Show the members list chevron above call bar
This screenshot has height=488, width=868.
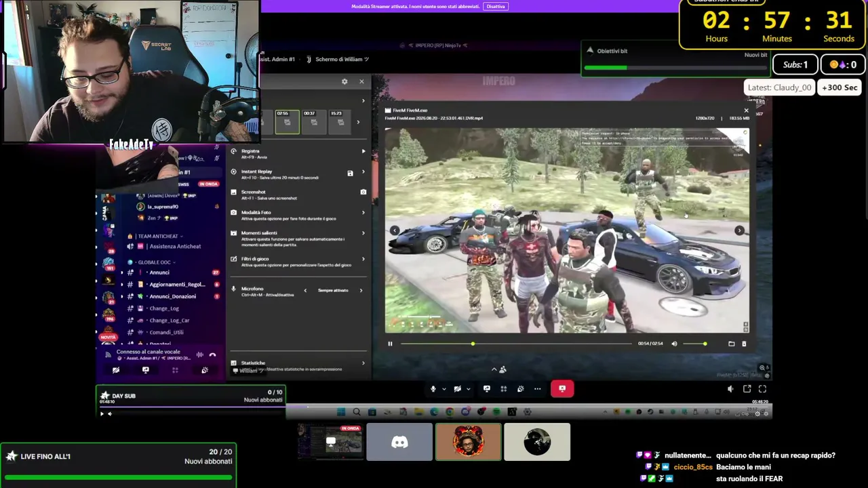tap(494, 369)
